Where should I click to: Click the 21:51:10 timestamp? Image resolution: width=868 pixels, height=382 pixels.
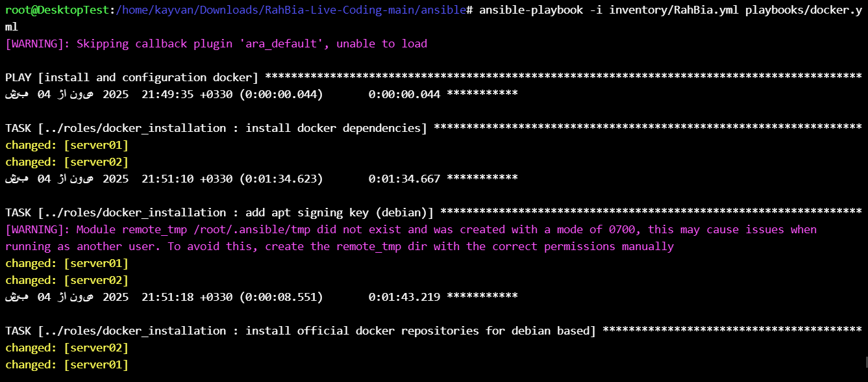pos(167,179)
